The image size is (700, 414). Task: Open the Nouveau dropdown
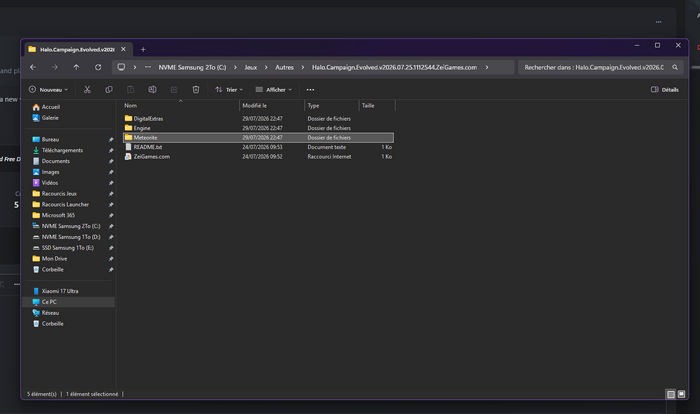click(x=48, y=90)
